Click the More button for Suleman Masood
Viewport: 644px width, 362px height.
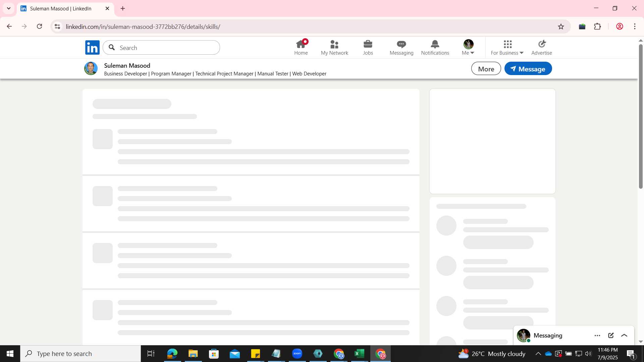click(x=486, y=69)
